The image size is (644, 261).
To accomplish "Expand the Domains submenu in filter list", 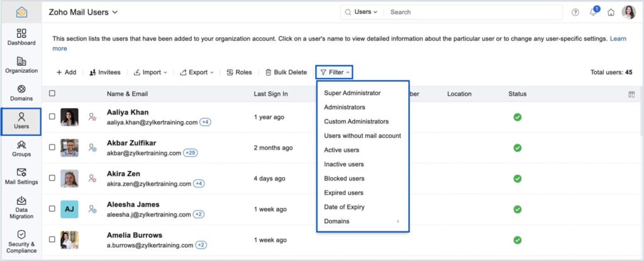I will pos(362,221).
